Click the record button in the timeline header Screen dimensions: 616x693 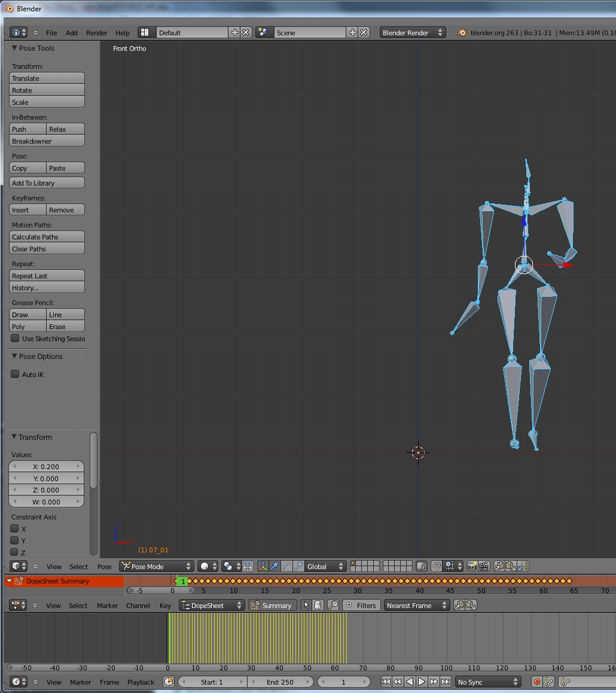537,682
